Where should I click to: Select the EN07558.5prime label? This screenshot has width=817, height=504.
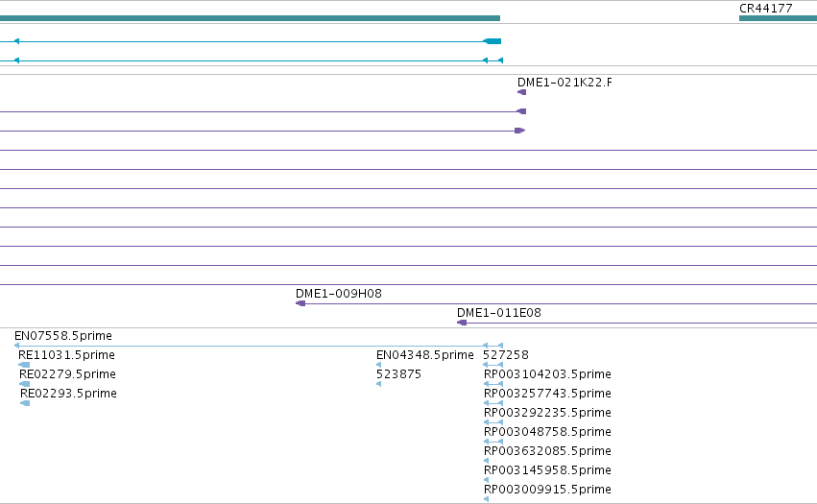point(63,336)
